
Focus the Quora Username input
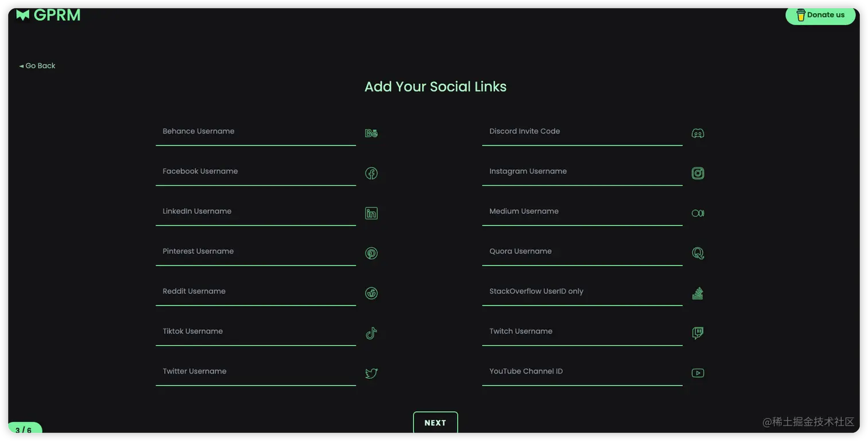[582, 252]
